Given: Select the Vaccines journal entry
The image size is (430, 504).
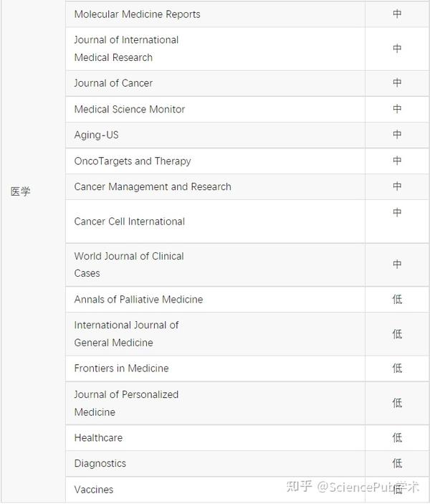Looking at the screenshot, I should pyautogui.click(x=94, y=490).
